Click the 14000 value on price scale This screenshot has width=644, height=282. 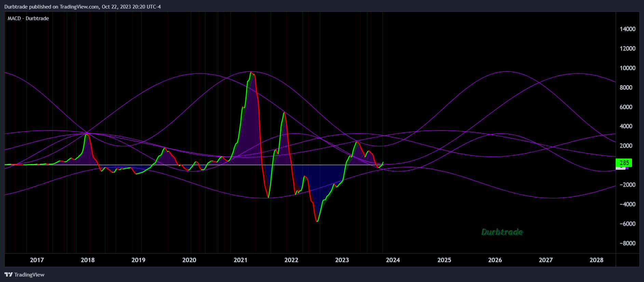click(628, 29)
